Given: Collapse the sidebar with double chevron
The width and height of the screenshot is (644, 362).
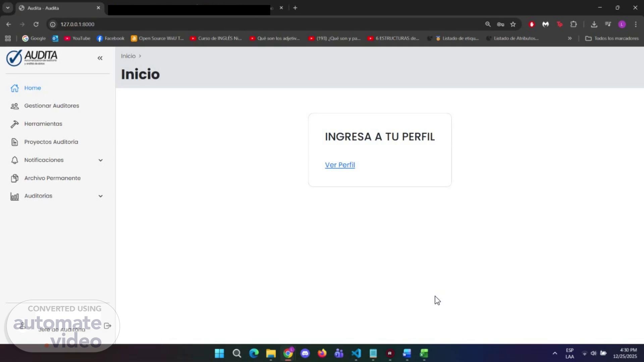Looking at the screenshot, I should point(100,58).
